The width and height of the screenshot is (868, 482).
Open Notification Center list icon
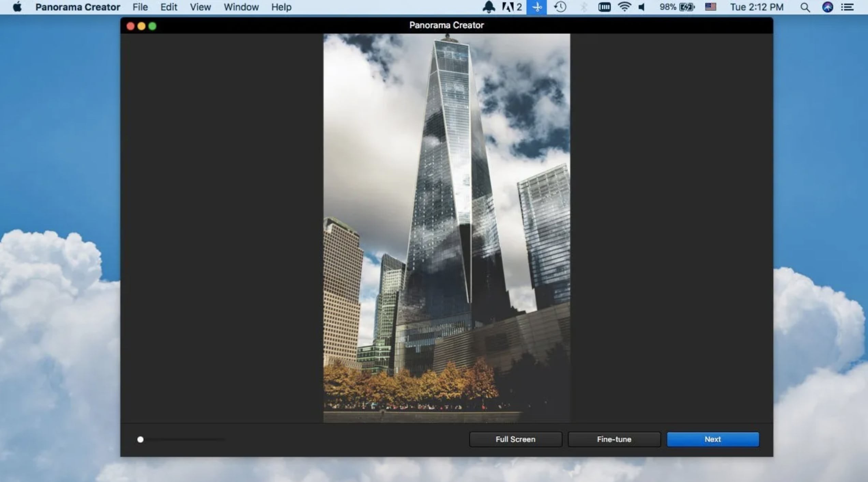pos(848,7)
